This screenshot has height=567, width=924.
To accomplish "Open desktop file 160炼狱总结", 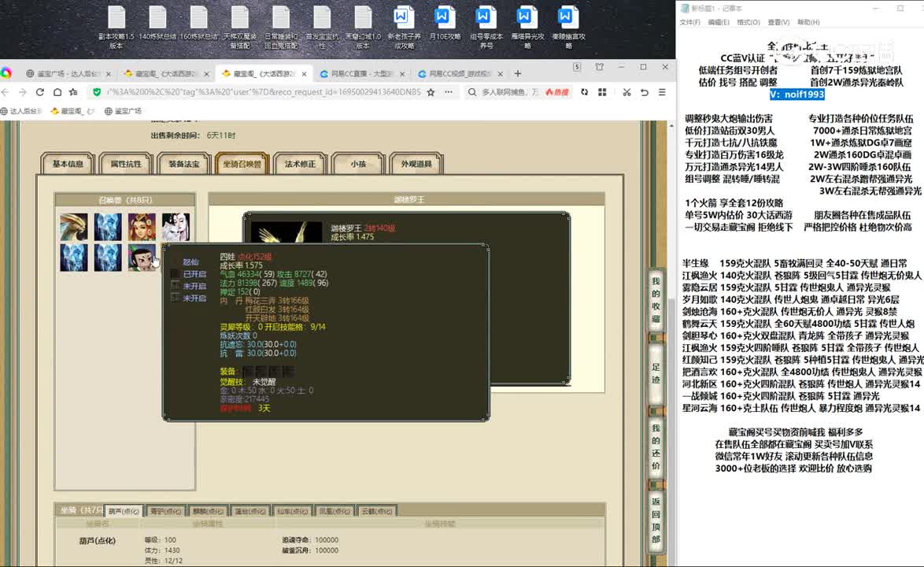I will (x=198, y=24).
